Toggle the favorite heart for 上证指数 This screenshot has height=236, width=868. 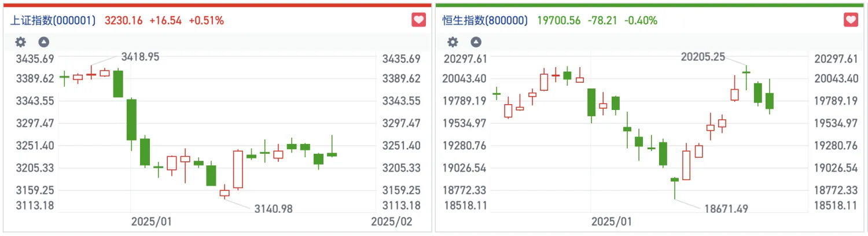(x=418, y=20)
